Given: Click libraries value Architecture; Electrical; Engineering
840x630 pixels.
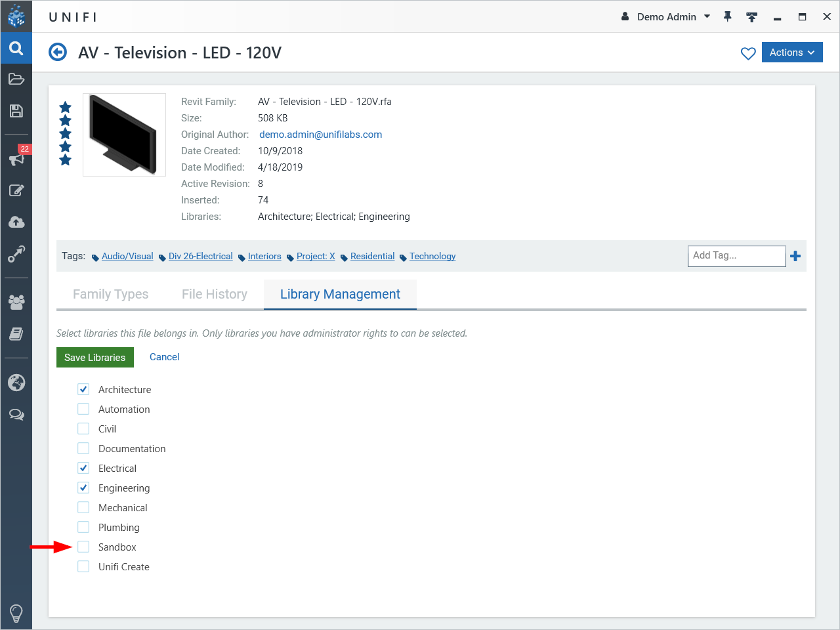Looking at the screenshot, I should 333,217.
